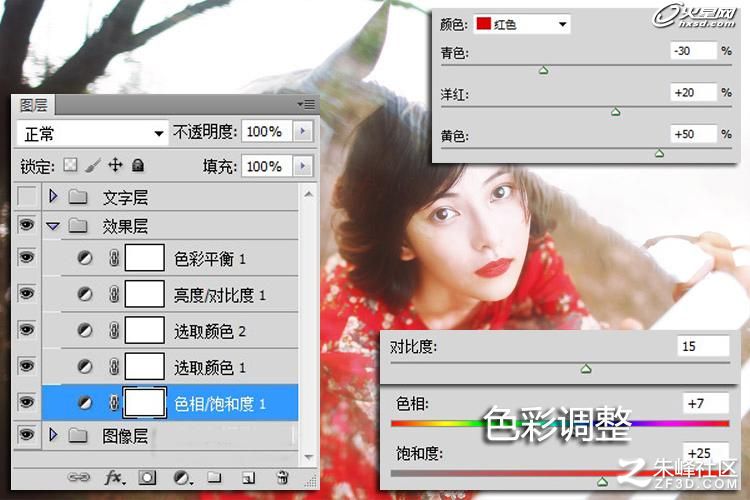
Task: Select the 色相/饱和度 1 layer name
Action: pos(220,404)
